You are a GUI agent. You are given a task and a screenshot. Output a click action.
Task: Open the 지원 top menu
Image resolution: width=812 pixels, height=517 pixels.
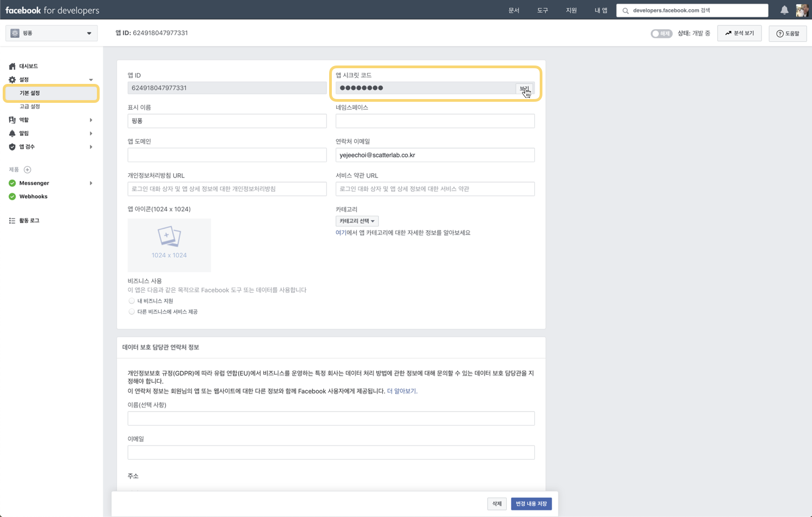pyautogui.click(x=571, y=10)
